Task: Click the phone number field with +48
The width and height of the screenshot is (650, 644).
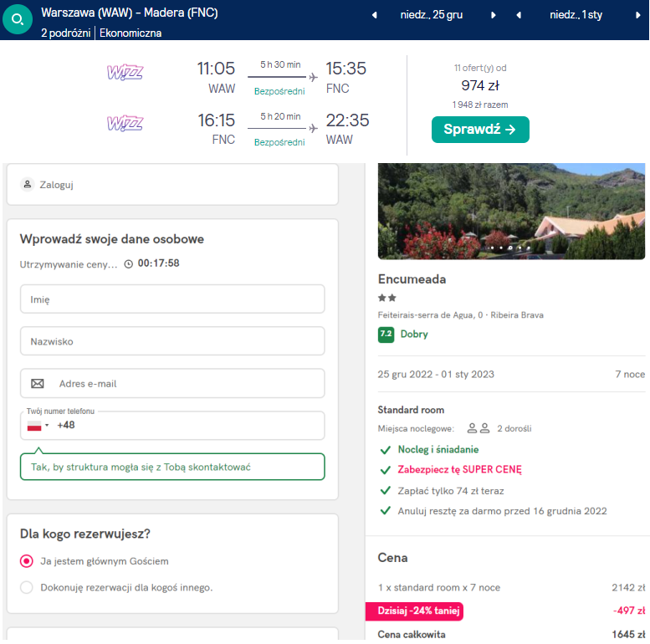Action: [x=172, y=425]
